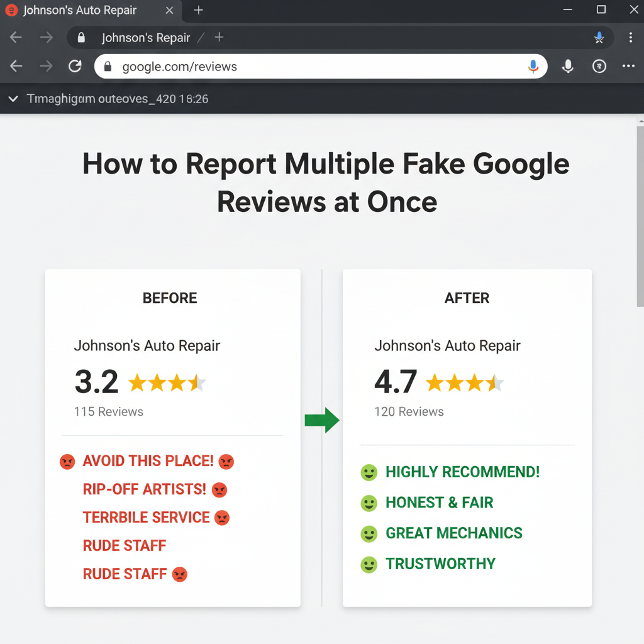Click the Tımaghigɑm outeoves_420 18:26 bar text

[x=118, y=99]
